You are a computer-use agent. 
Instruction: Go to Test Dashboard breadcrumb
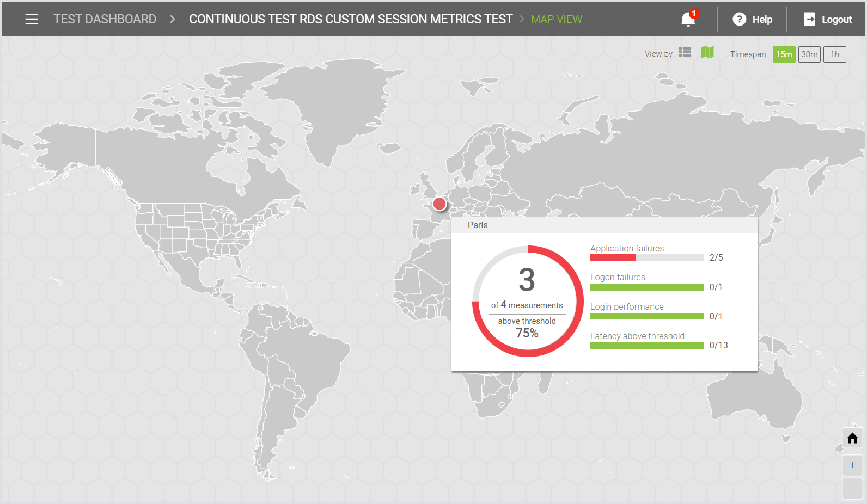[105, 19]
